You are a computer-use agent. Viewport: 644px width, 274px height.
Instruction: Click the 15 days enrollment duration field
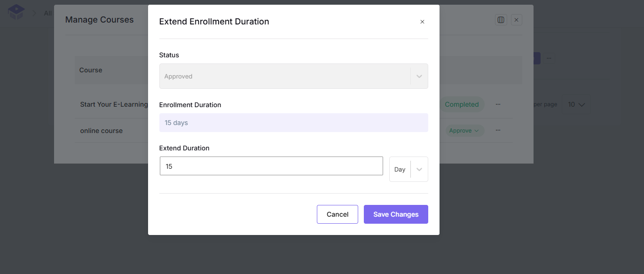[x=293, y=123]
